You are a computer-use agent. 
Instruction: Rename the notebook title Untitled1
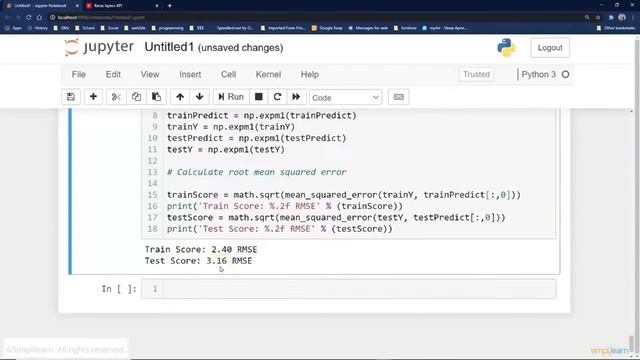(169, 47)
